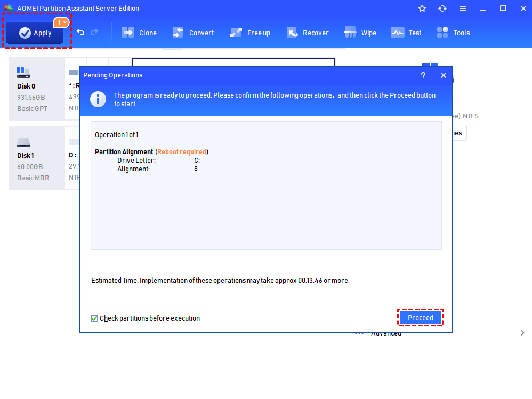
Task: Open the Clone tool
Action: coord(139,33)
